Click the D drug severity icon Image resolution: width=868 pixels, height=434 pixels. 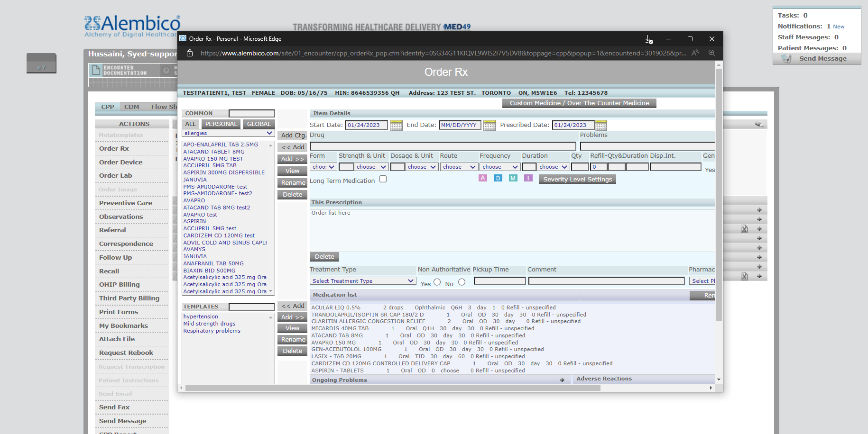point(498,178)
